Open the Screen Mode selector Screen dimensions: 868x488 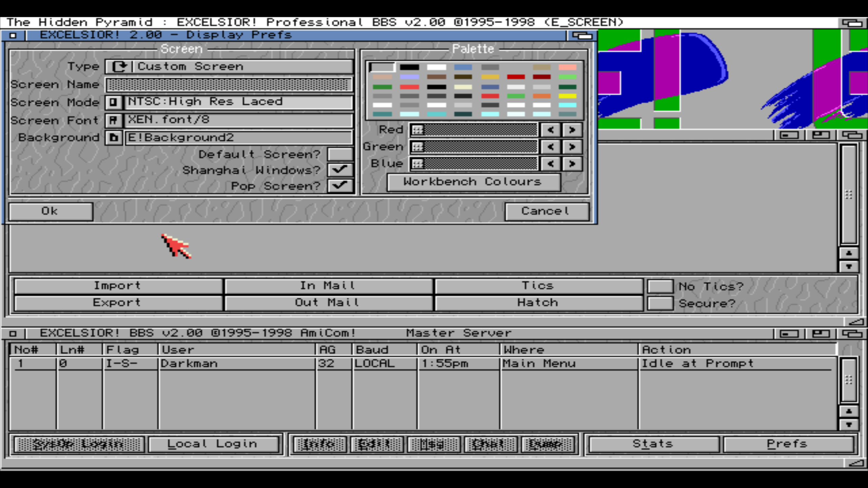point(113,102)
